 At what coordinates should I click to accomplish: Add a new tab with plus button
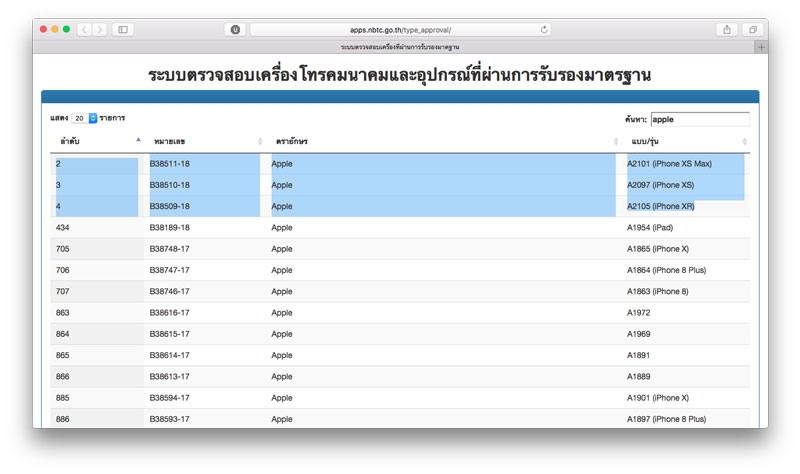(x=761, y=47)
